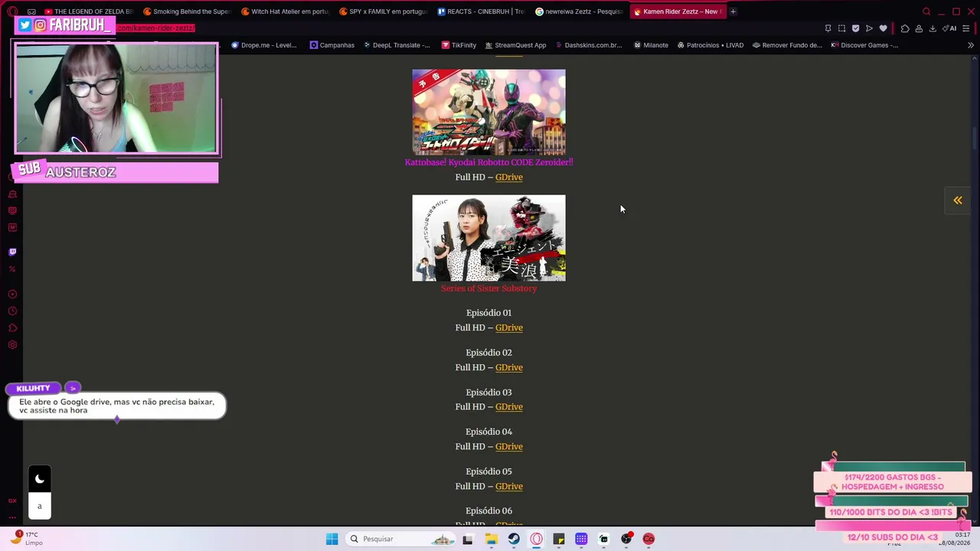
Task: Switch to newreiwa Zeztz Google search tab
Action: 579,11
